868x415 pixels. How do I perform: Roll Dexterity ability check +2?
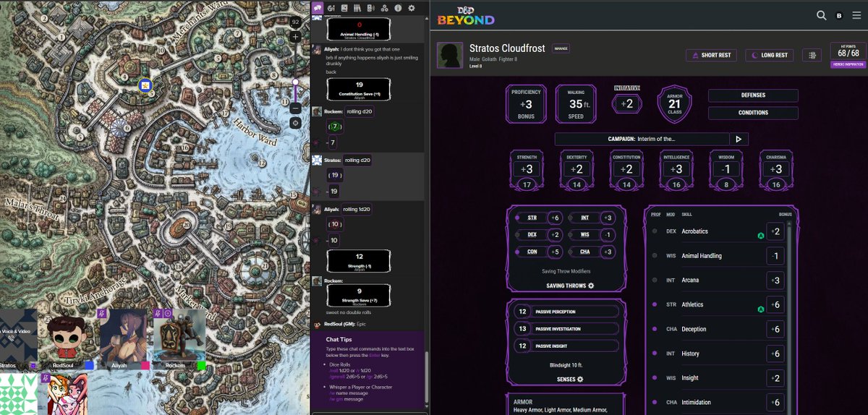576,169
